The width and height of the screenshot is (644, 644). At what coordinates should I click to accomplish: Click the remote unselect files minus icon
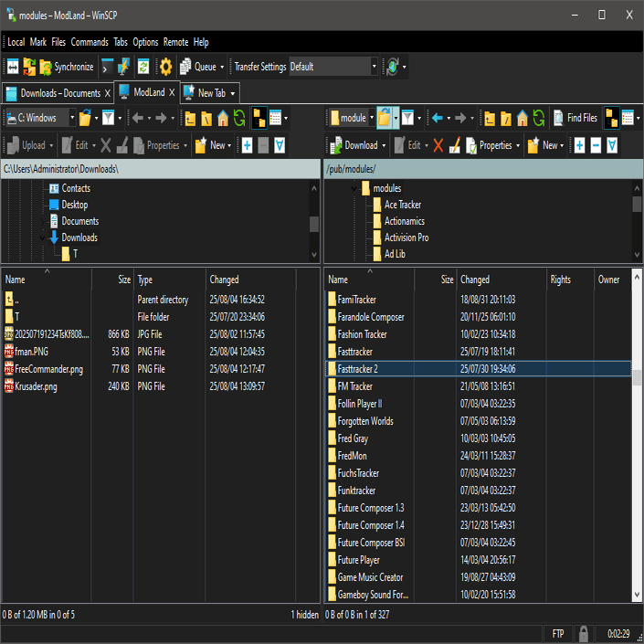click(596, 145)
